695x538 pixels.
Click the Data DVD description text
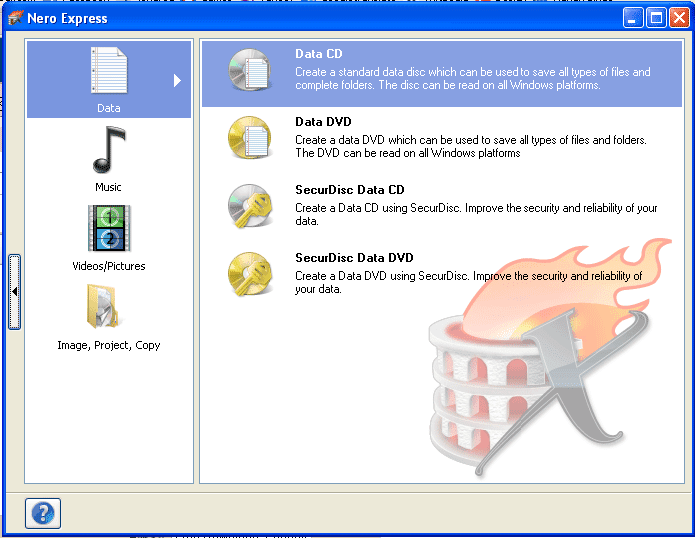coord(471,146)
